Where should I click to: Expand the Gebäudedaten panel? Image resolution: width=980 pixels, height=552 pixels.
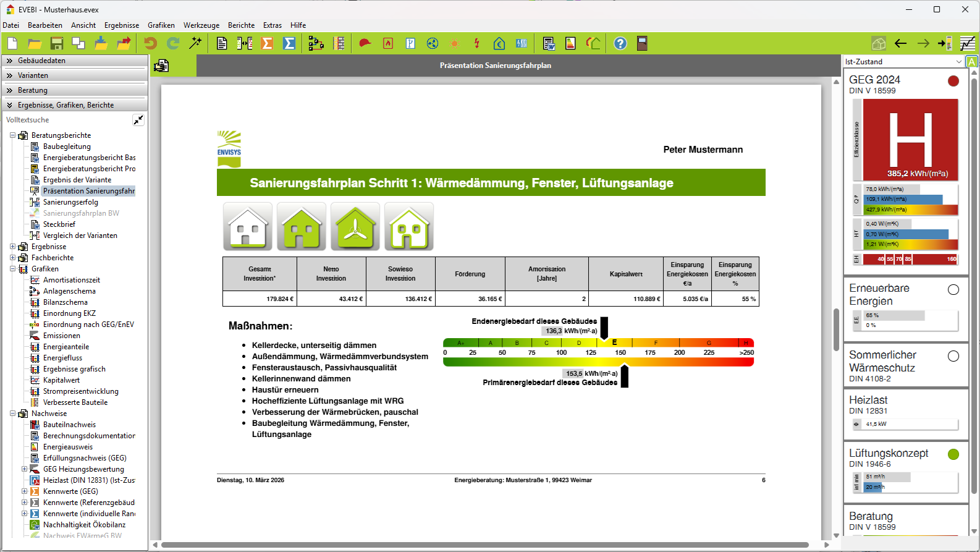coord(75,61)
